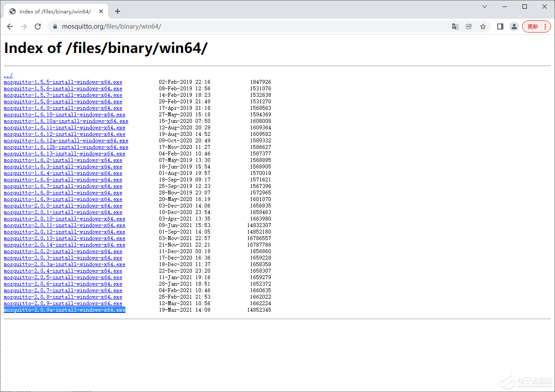555x392 pixels.
Task: Open the user profile avatar
Action: (x=514, y=26)
